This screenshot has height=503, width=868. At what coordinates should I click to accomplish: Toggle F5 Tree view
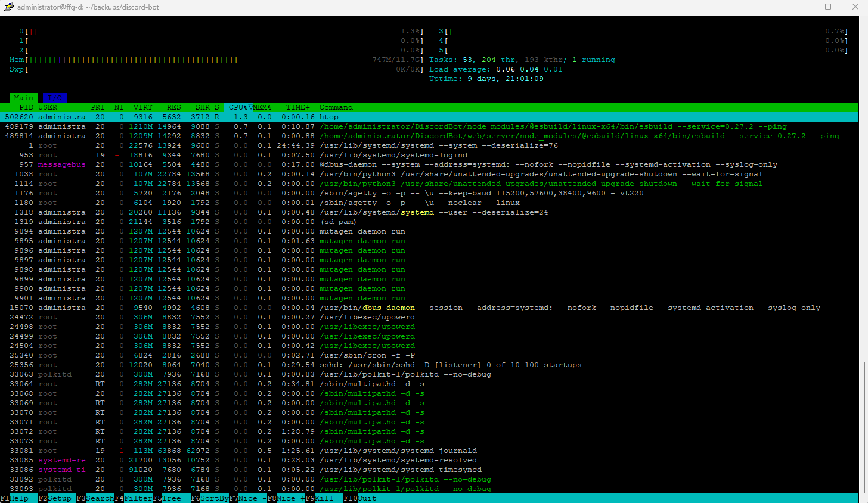(171, 498)
